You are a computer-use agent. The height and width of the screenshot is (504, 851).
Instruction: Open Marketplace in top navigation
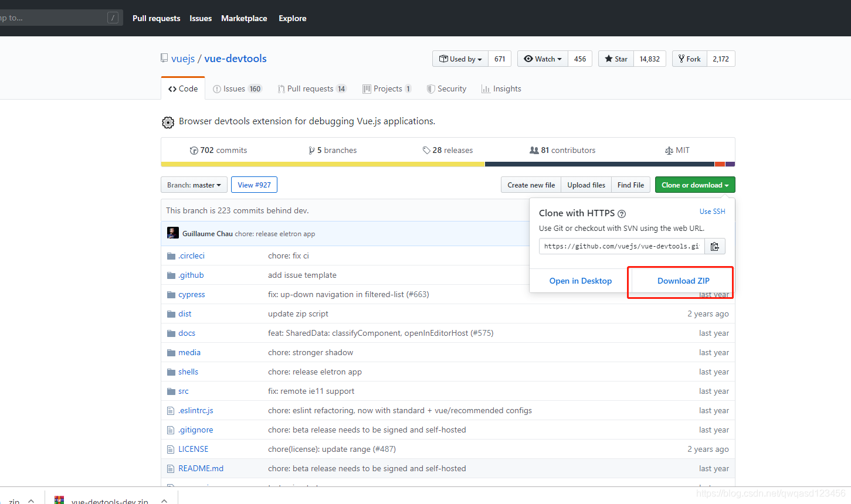click(244, 18)
